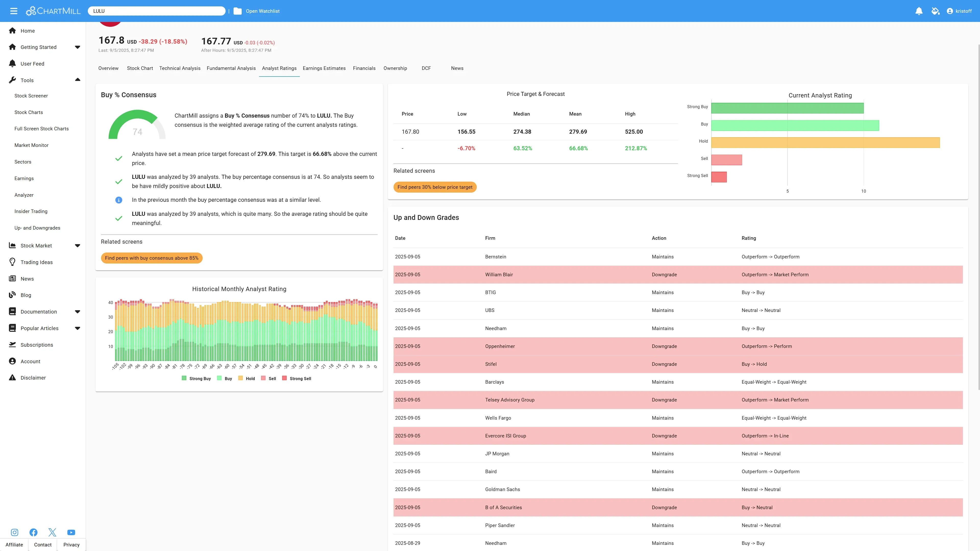Click the Hold bar in Current Analyst Rating
Screen dimensions: 980x551
[826, 143]
